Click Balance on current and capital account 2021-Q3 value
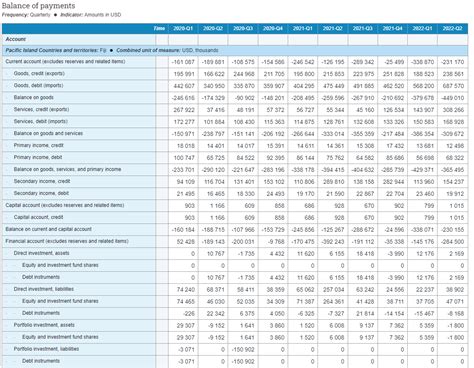Image resolution: width=474 pixels, height=368 pixels. (363, 230)
